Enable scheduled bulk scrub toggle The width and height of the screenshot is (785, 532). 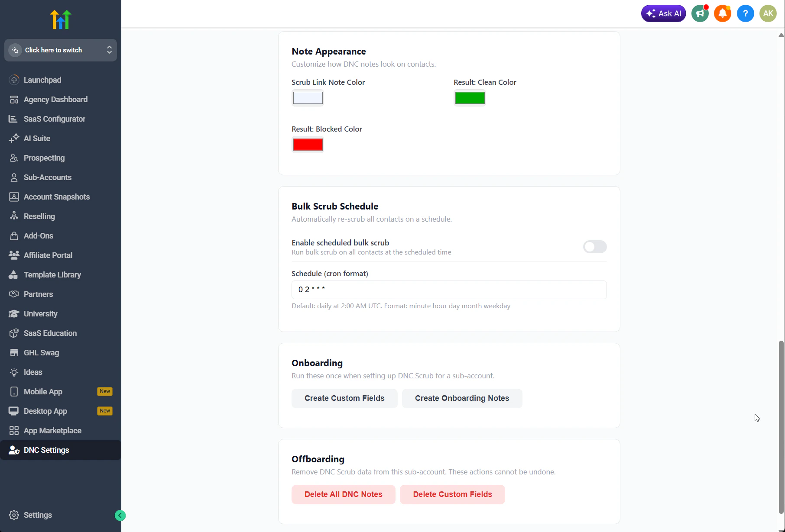[595, 247]
